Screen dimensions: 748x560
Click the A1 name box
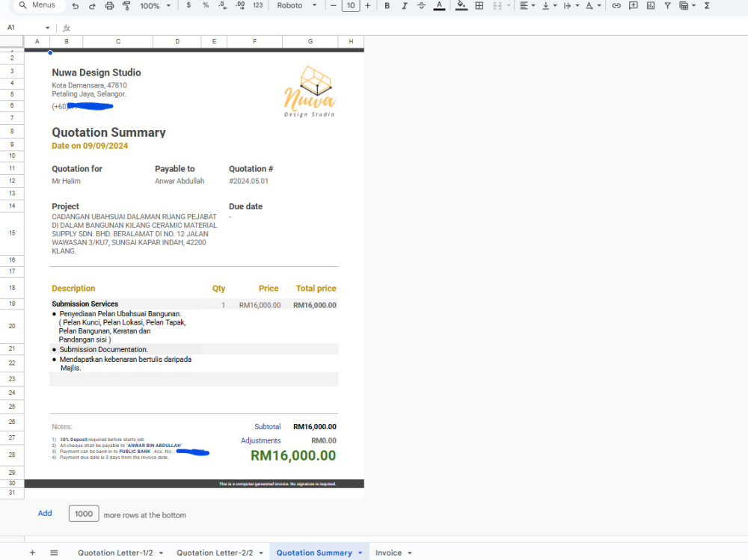tap(23, 28)
